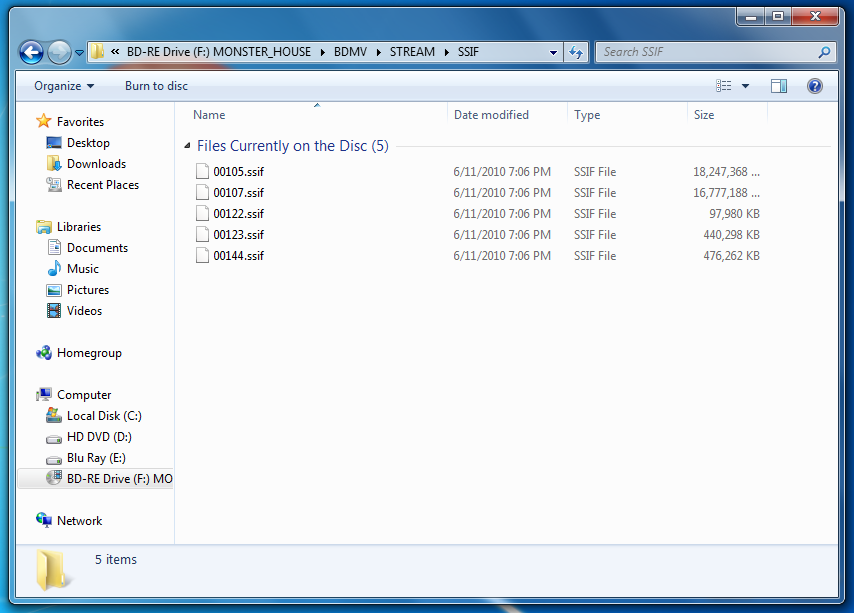
Task: Maximize the Explorer window
Action: 778,17
